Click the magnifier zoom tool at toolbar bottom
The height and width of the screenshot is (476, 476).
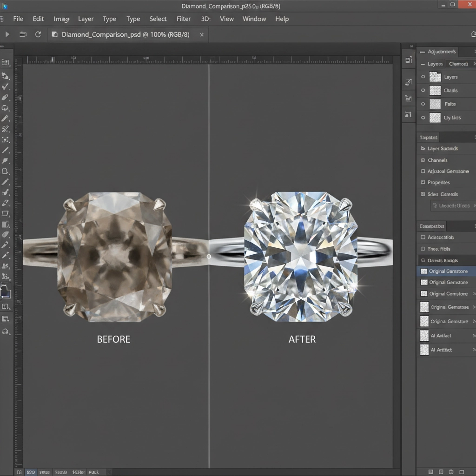point(5,331)
